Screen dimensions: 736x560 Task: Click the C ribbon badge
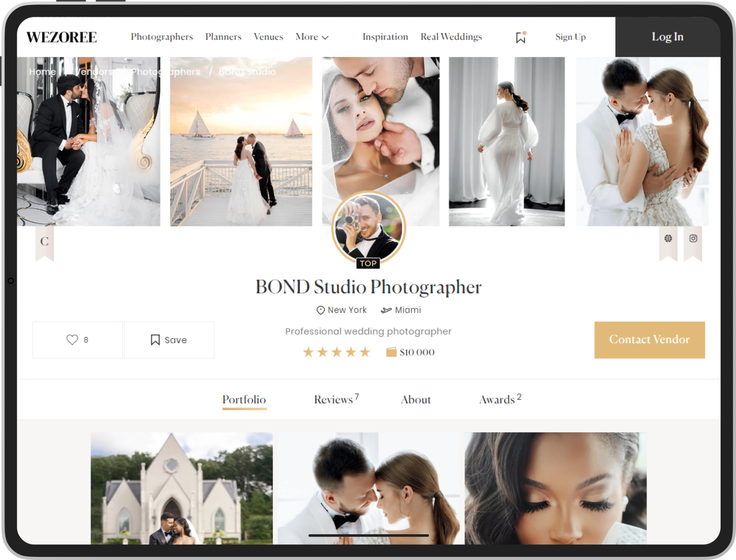pyautogui.click(x=44, y=242)
